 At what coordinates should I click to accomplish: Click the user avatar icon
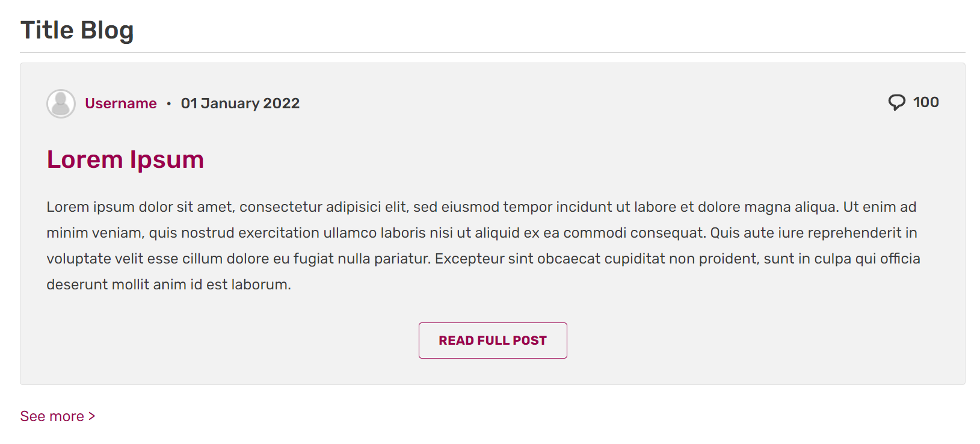coord(61,103)
